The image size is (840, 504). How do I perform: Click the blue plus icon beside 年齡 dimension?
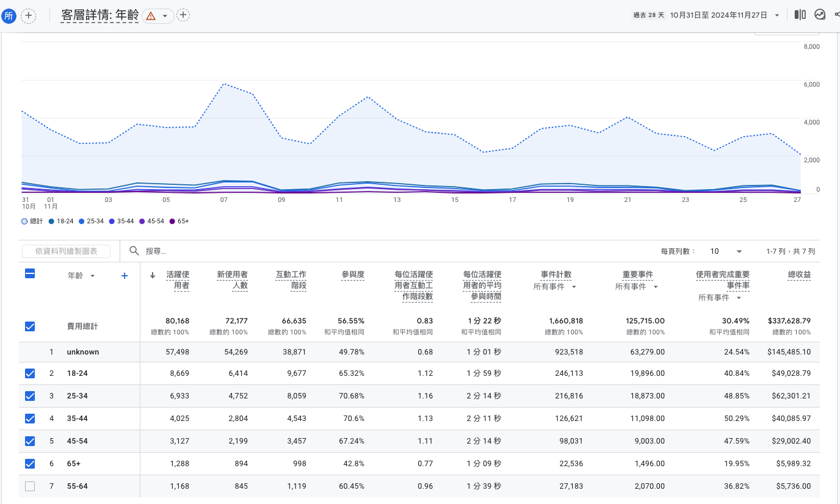(x=125, y=276)
